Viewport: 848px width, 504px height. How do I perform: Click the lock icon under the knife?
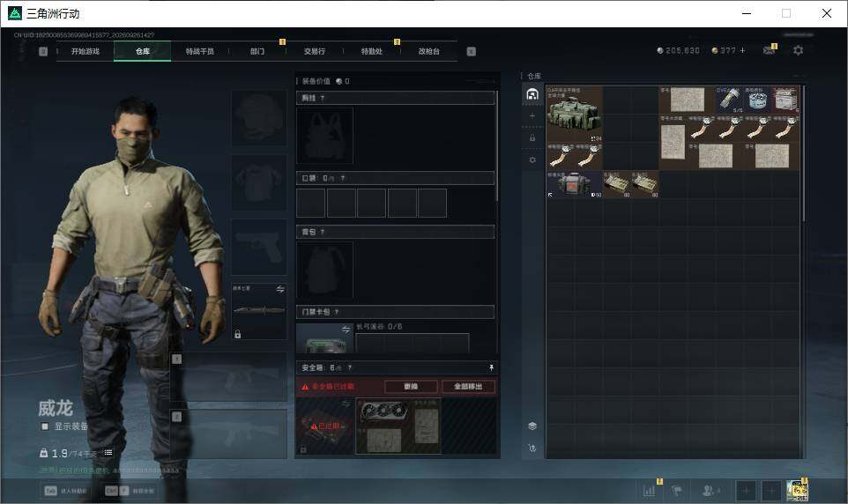[237, 334]
